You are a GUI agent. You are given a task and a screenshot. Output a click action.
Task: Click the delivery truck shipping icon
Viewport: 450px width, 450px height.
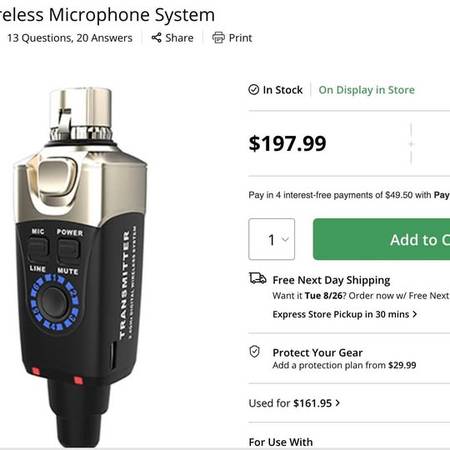258,279
